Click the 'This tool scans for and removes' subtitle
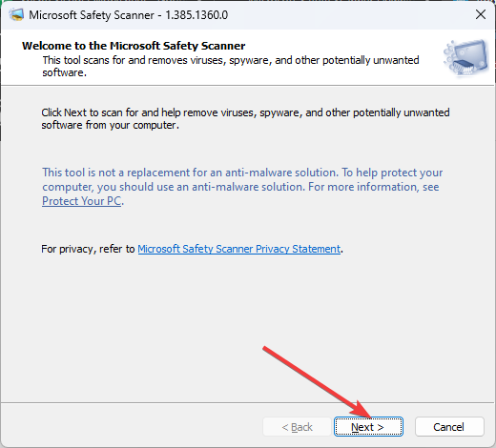The height and width of the screenshot is (448, 496). tap(231, 66)
